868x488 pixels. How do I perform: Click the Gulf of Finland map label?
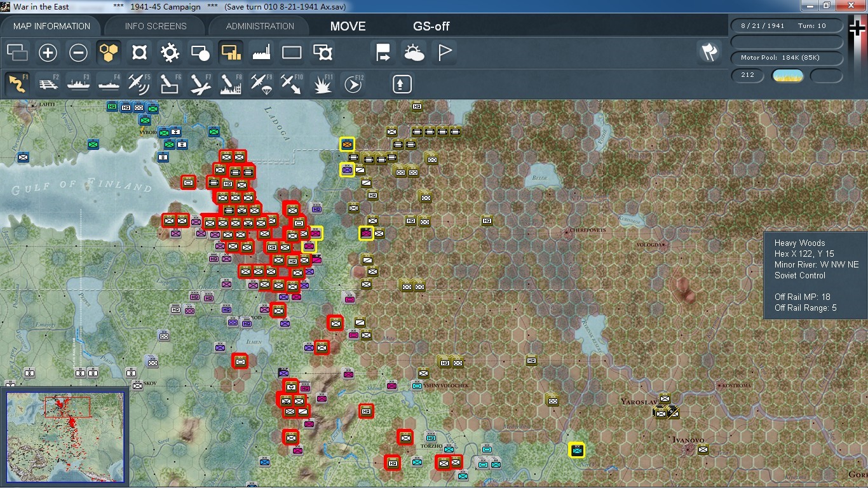click(81, 185)
